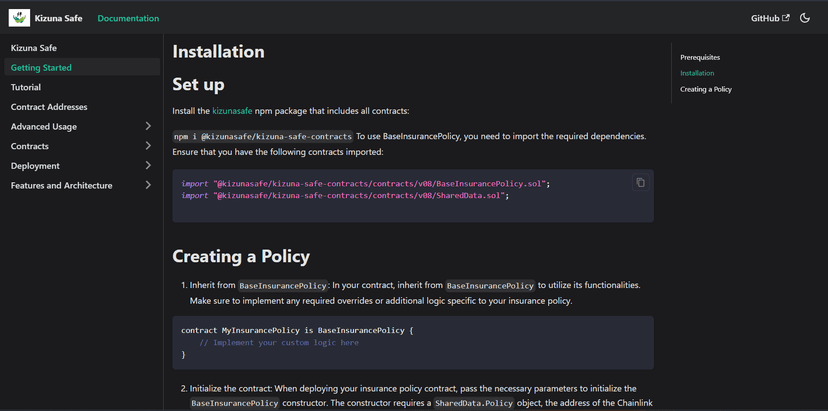
Task: Click the Kizuna Safe logo image
Action: [20, 18]
